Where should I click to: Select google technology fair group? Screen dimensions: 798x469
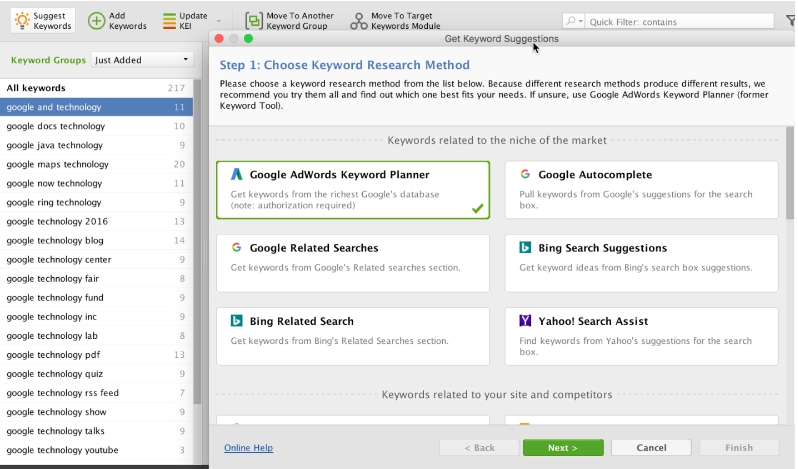pos(96,279)
